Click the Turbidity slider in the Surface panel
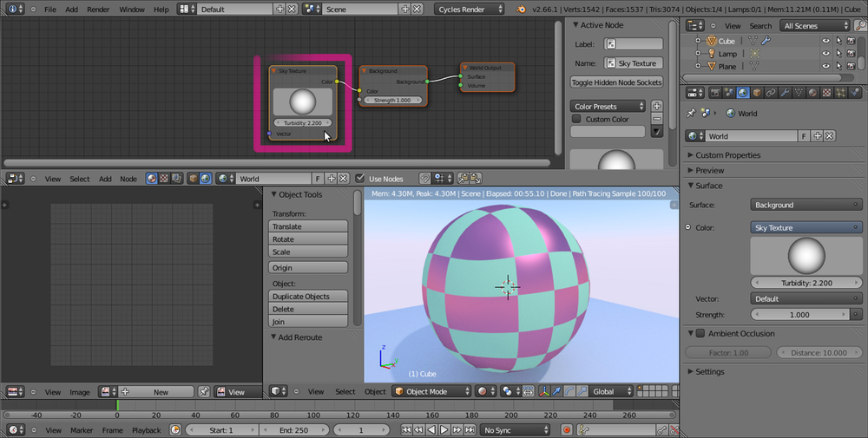 [x=806, y=284]
